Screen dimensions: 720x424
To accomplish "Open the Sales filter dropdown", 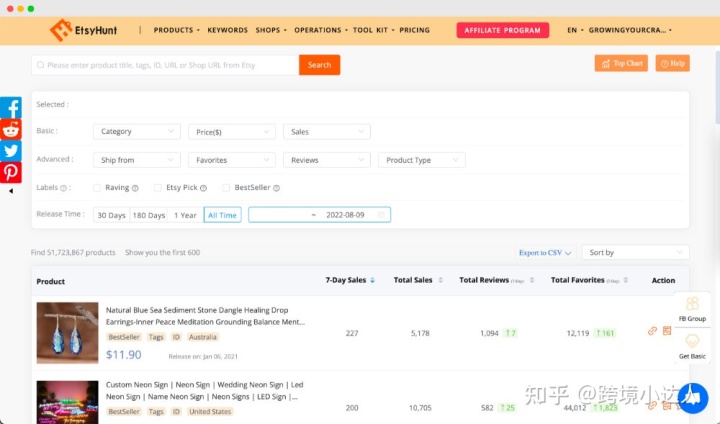I will [327, 132].
